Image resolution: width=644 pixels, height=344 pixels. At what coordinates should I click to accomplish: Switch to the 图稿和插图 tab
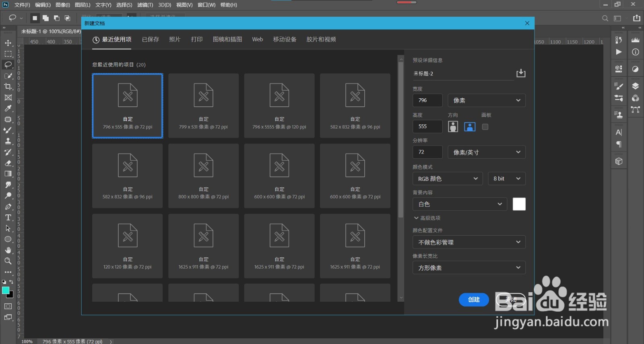point(227,39)
